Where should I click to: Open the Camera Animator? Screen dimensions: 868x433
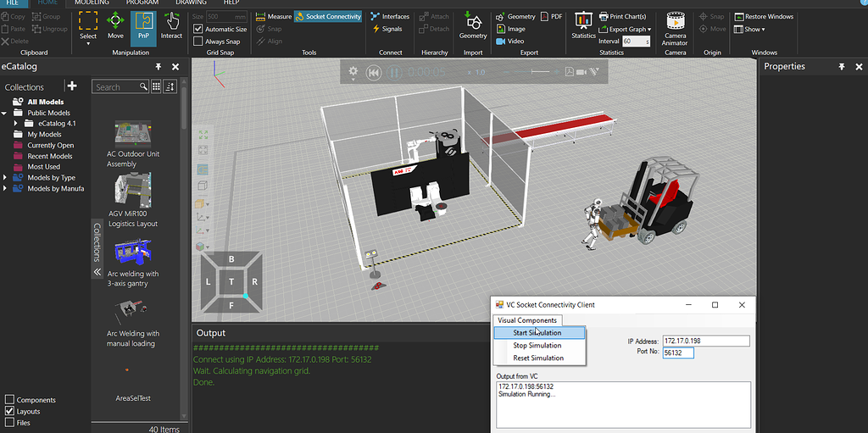tap(675, 25)
